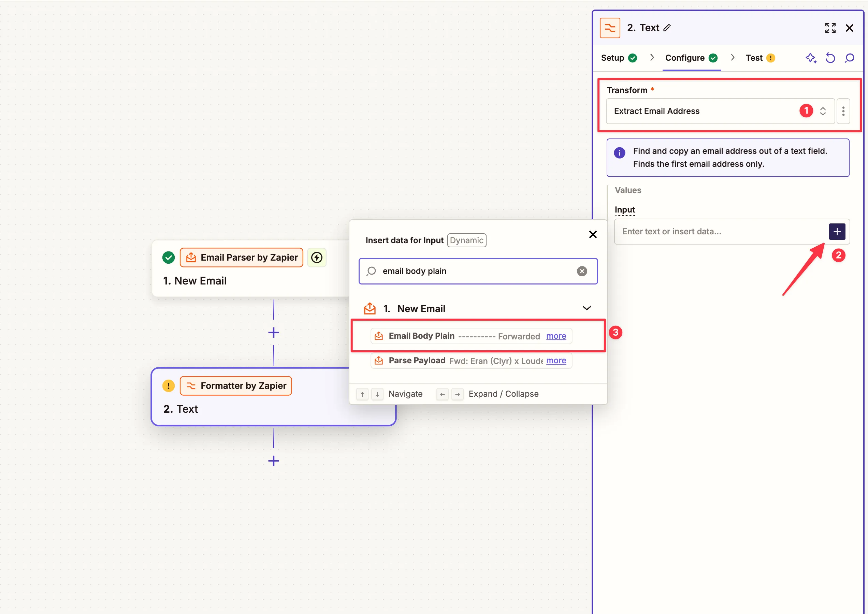
Task: Click the Parse Payload row icon
Action: (x=379, y=361)
